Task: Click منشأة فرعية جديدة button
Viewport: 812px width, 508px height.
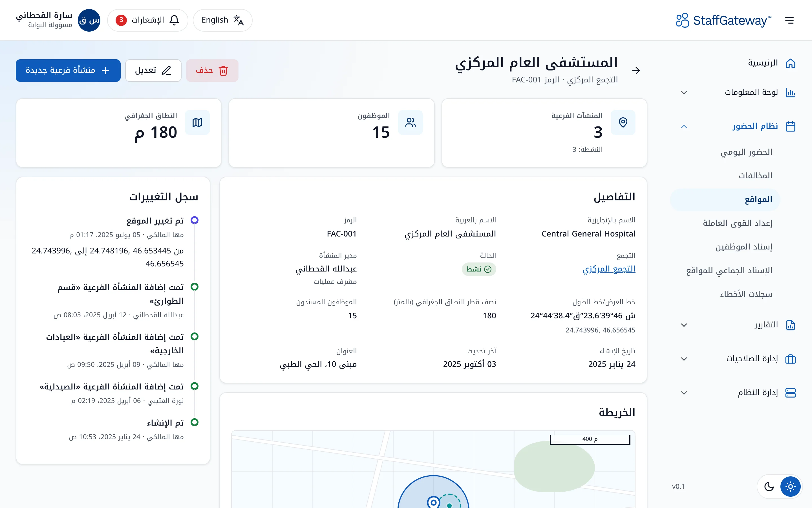Action: click(68, 71)
